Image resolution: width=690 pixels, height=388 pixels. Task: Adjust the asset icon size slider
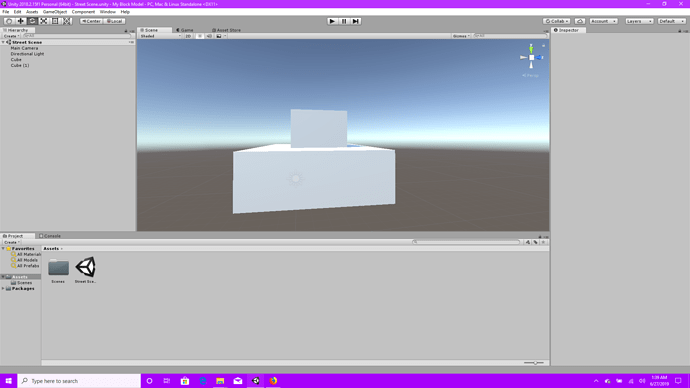pos(534,363)
